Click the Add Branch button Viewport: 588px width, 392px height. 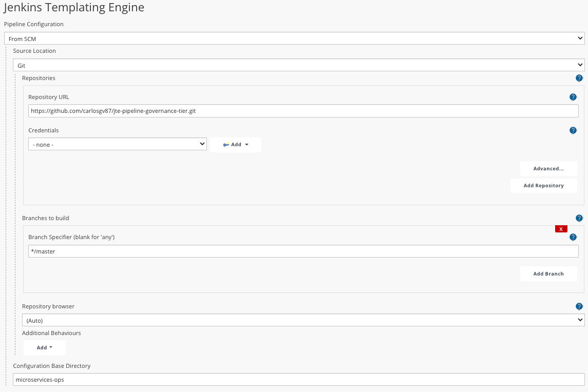pyautogui.click(x=548, y=273)
